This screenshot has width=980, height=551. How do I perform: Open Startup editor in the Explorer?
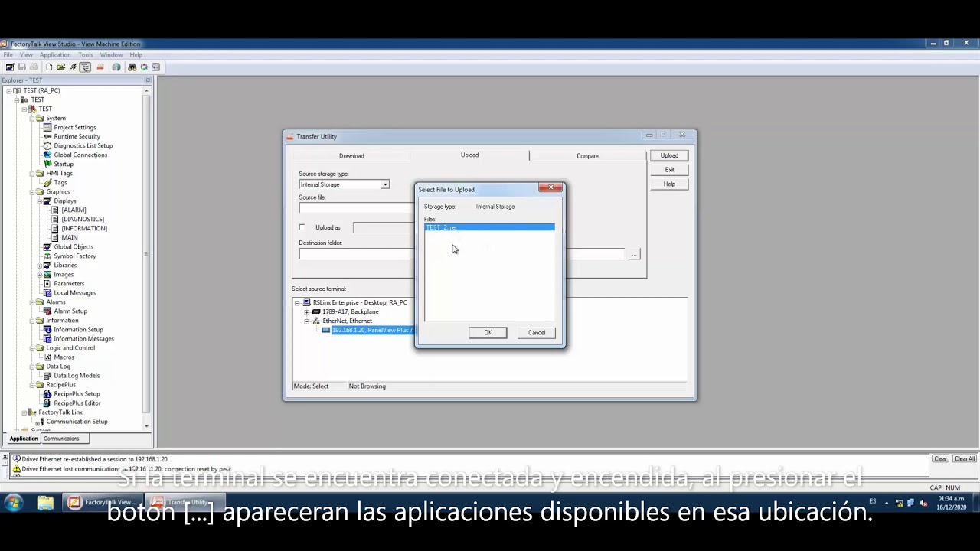(x=64, y=164)
